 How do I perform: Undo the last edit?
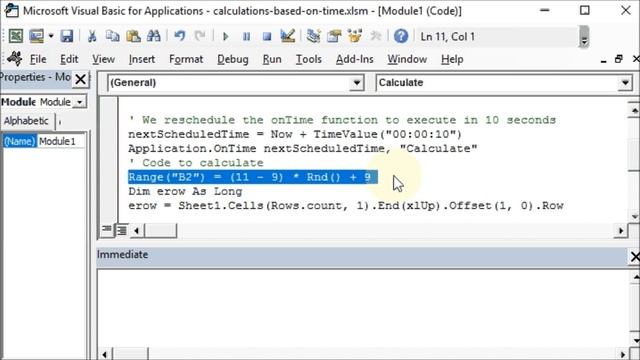coord(180,36)
